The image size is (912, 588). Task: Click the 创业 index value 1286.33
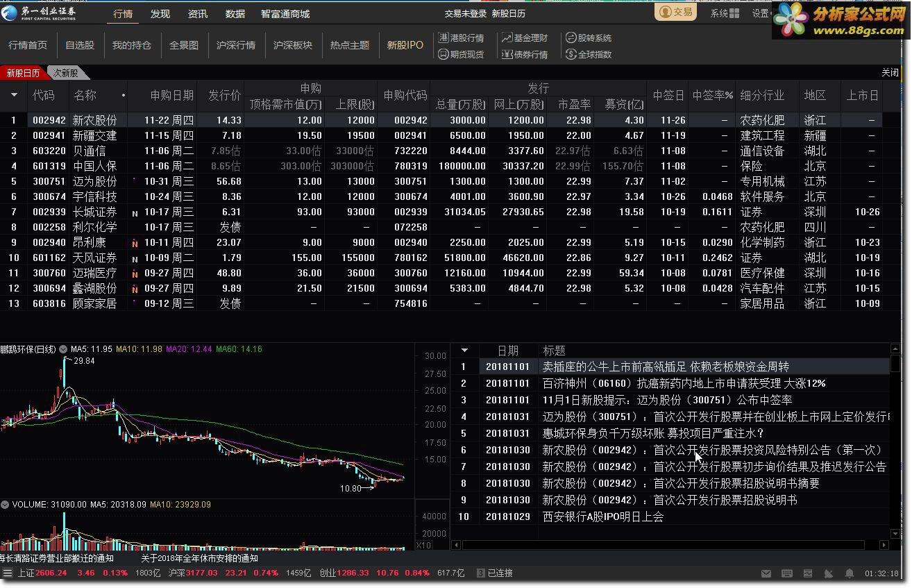pyautogui.click(x=354, y=573)
